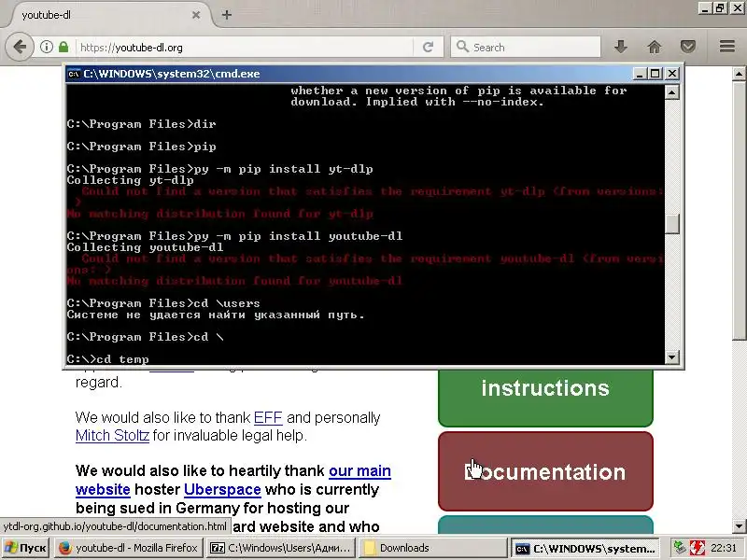The height and width of the screenshot is (560, 747).
Task: Open Firefox hamburger menu
Action: click(x=727, y=46)
